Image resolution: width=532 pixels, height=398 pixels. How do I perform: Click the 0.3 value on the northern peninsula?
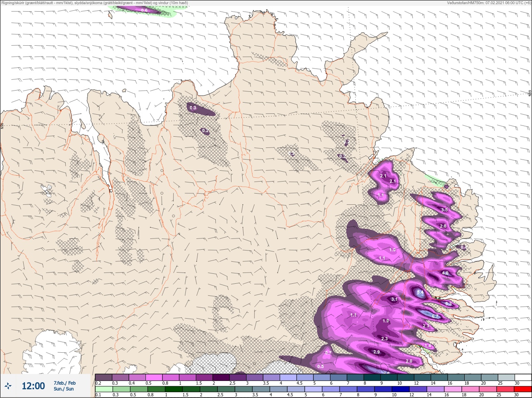[x=193, y=108]
